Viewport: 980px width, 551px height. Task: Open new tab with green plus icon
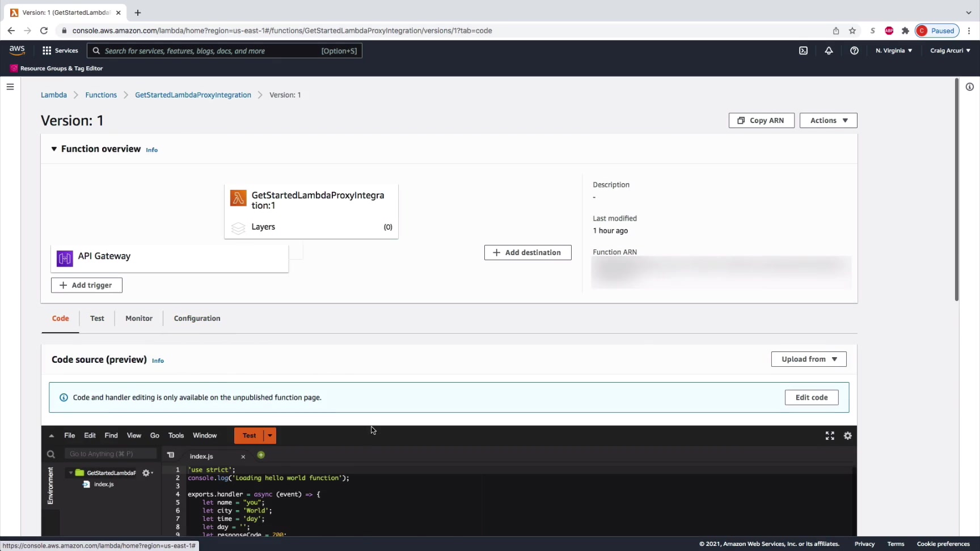(261, 455)
